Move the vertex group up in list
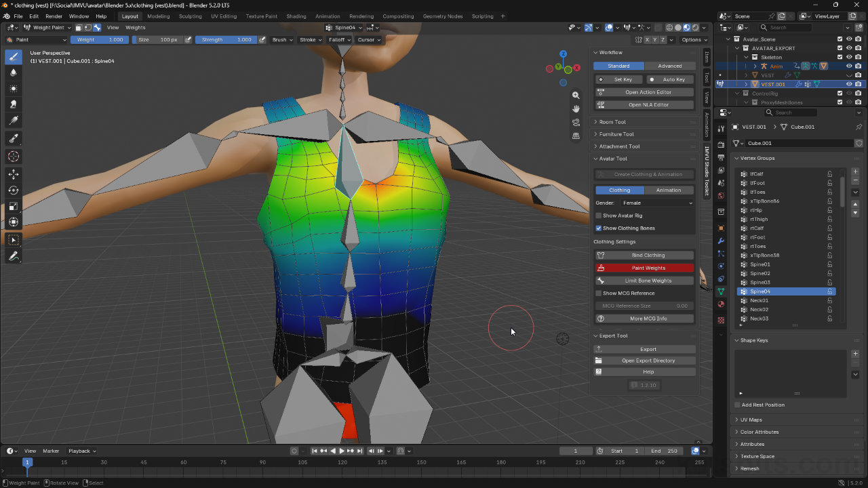Screen dimensions: 868x488 (855, 205)
